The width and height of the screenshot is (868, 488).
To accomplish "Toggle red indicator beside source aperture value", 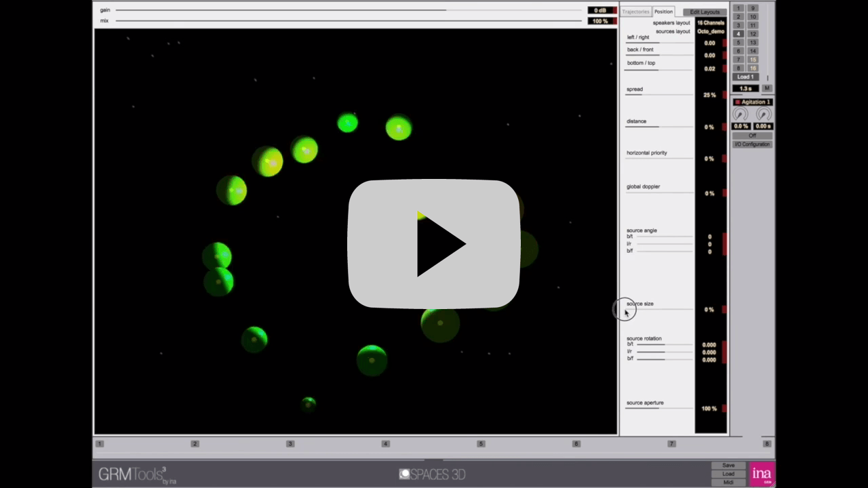I will [724, 409].
